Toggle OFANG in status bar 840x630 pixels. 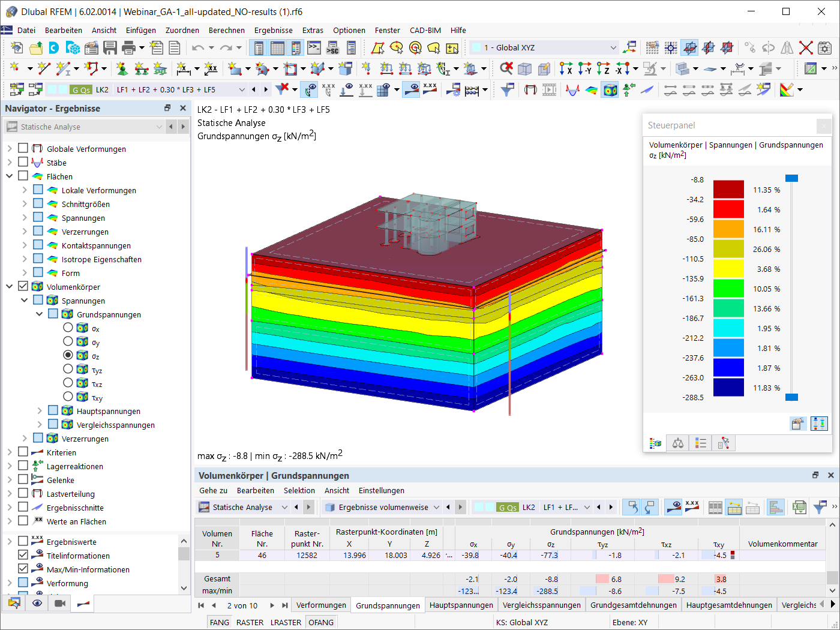click(x=321, y=622)
